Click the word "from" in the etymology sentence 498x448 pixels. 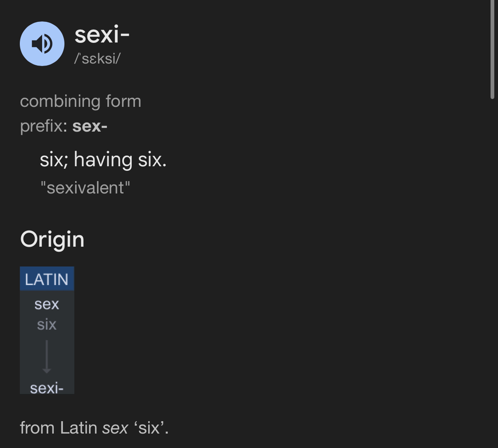pyautogui.click(x=37, y=428)
